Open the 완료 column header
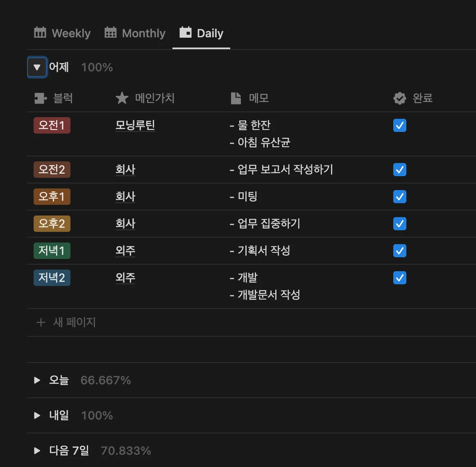 tap(413, 98)
